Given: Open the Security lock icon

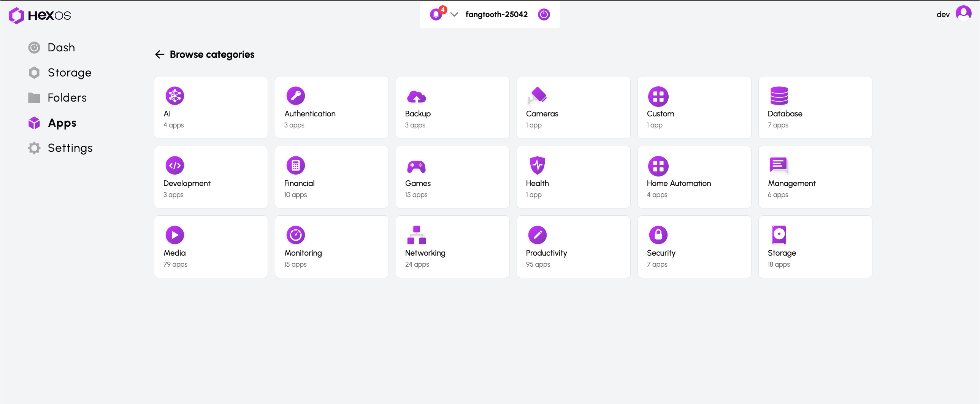Looking at the screenshot, I should pyautogui.click(x=658, y=235).
